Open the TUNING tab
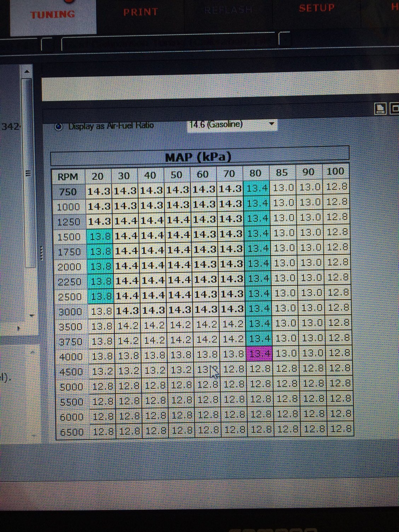The height and width of the screenshot is (532, 399). tap(52, 15)
